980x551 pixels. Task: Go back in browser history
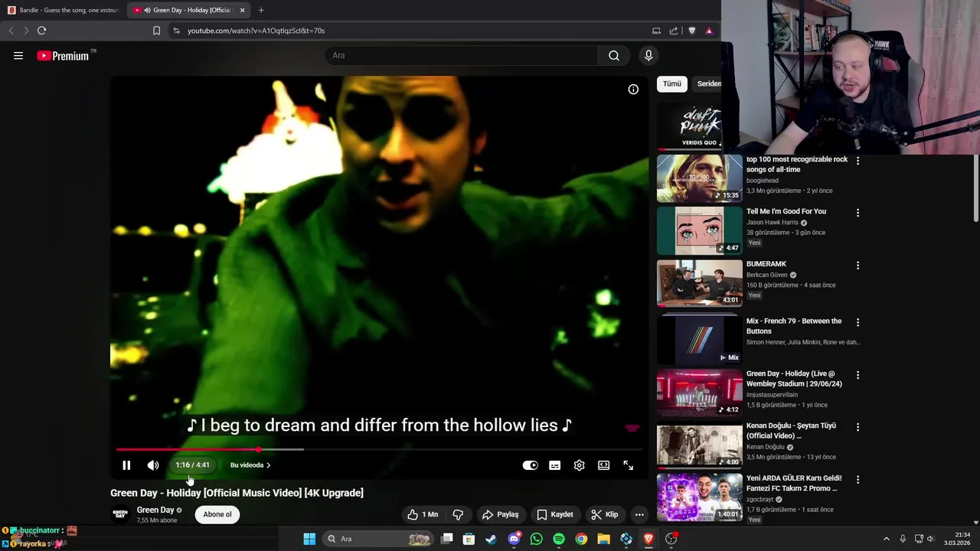11,31
